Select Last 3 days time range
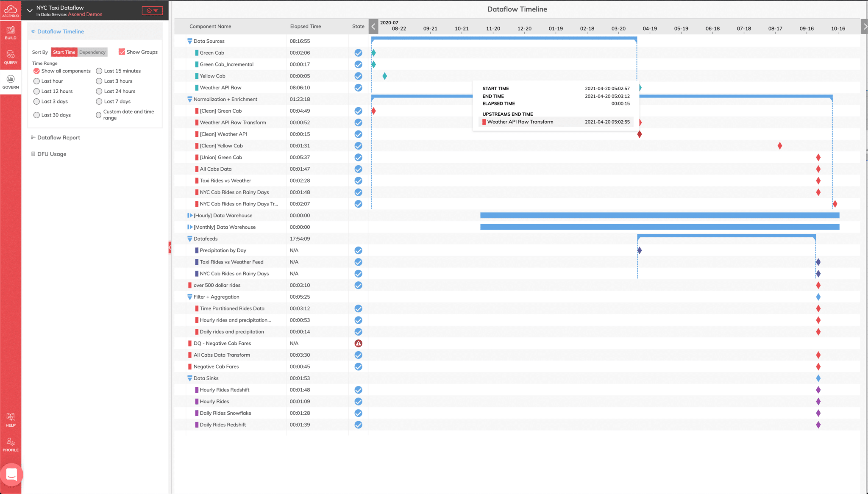Image resolution: width=868 pixels, height=494 pixels. [x=36, y=101]
